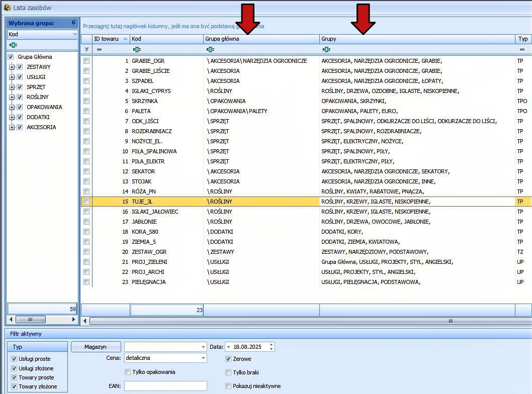The height and width of the screenshot is (394, 532).
Task: Increase date with the stepper up arrow
Action: pos(271,345)
